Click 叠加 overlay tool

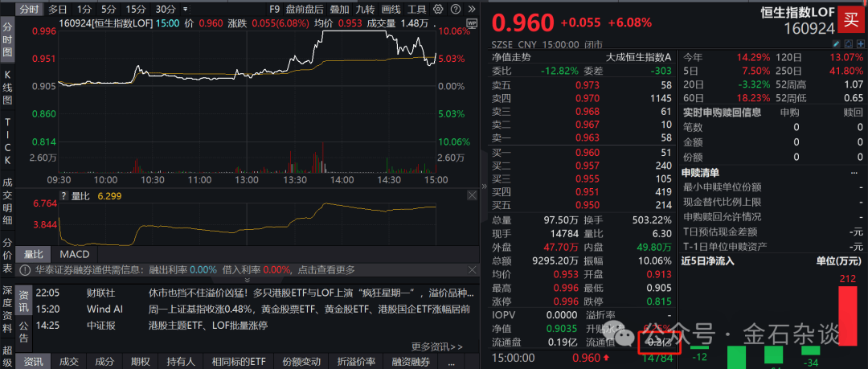coord(339,9)
